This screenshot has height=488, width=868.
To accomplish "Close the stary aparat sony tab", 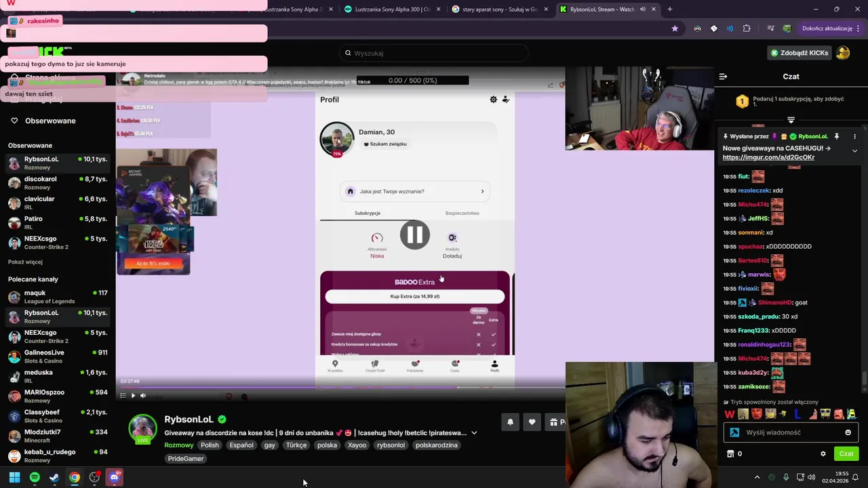I will (x=547, y=9).
